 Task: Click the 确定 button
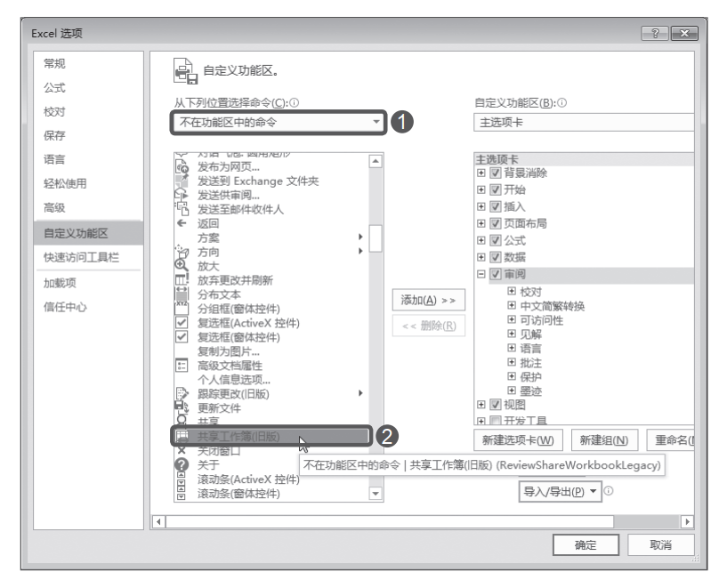point(586,545)
